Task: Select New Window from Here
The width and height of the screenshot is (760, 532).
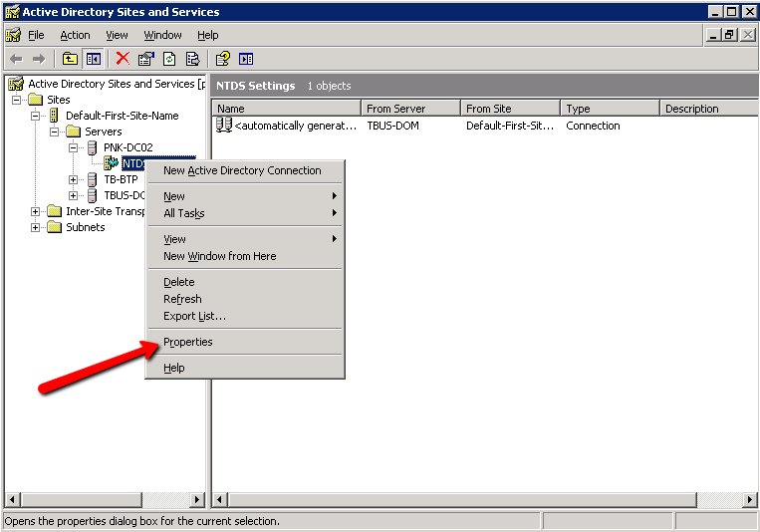Action: coord(245,256)
